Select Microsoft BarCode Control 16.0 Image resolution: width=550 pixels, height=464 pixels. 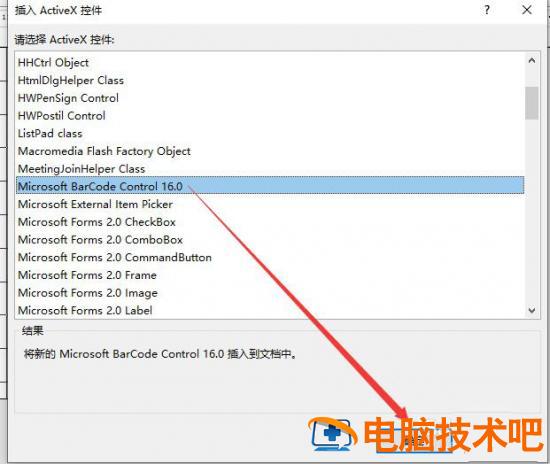270,185
